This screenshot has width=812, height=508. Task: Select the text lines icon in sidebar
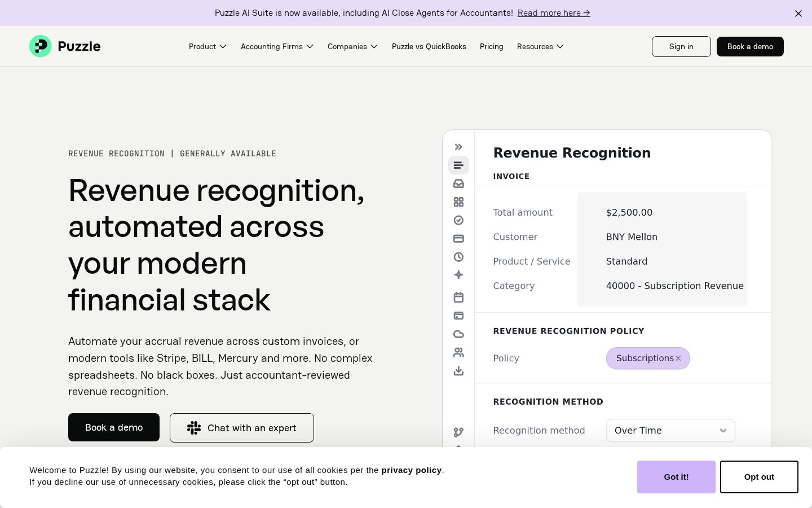(x=458, y=165)
